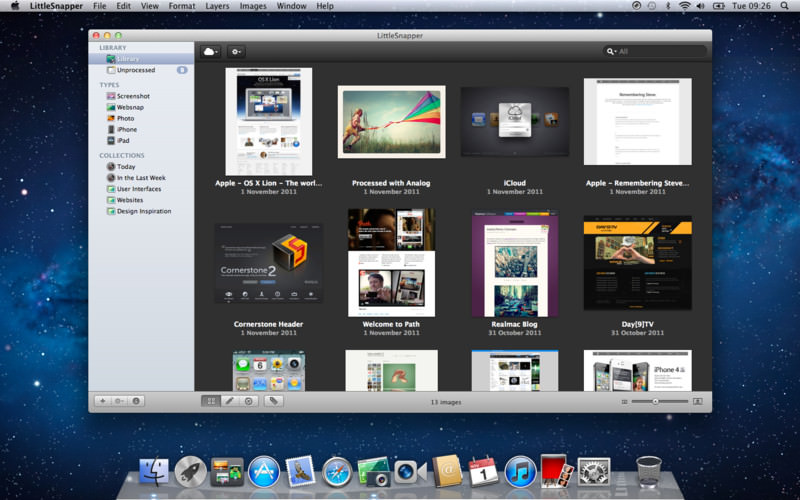The width and height of the screenshot is (800, 500).
Task: Click the Design Inspiration collection icon
Action: [x=111, y=211]
